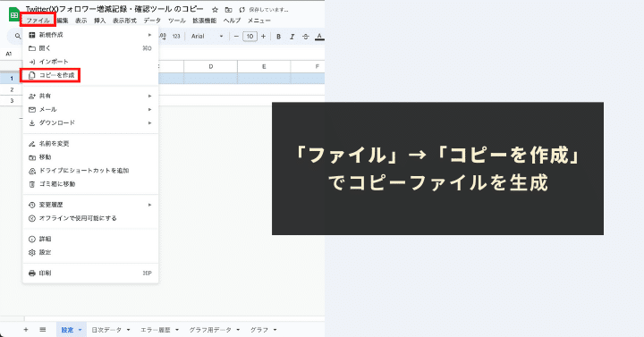Open the データ menu
The height and width of the screenshot is (337, 644).
152,21
